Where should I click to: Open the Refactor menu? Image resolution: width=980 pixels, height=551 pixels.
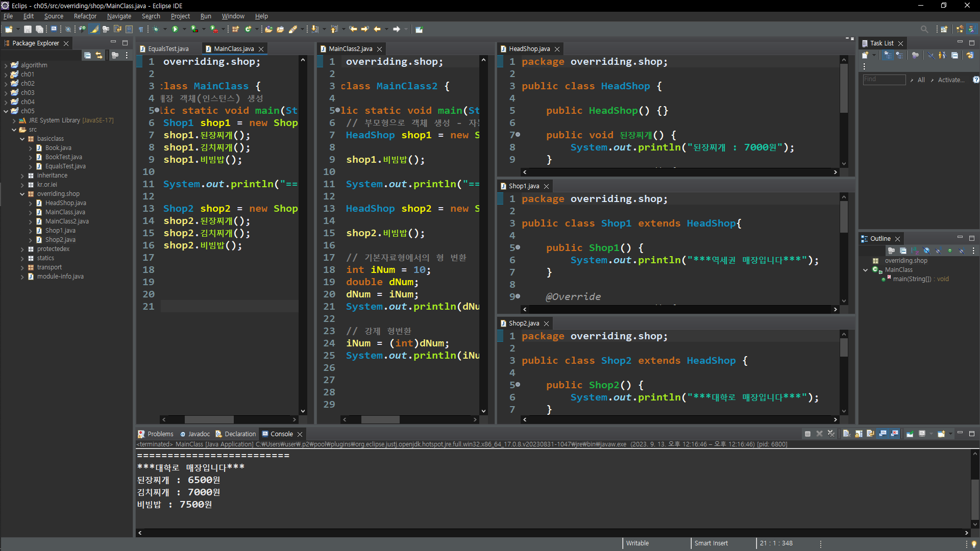coord(85,16)
